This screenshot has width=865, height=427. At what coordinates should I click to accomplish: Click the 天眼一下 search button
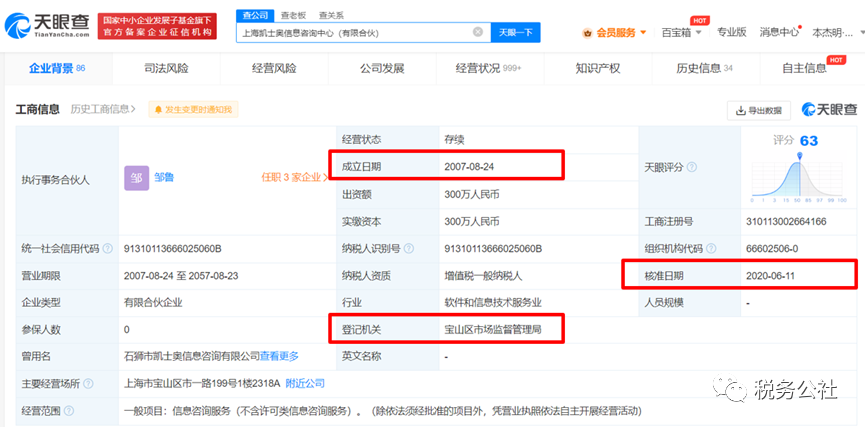coord(516,33)
